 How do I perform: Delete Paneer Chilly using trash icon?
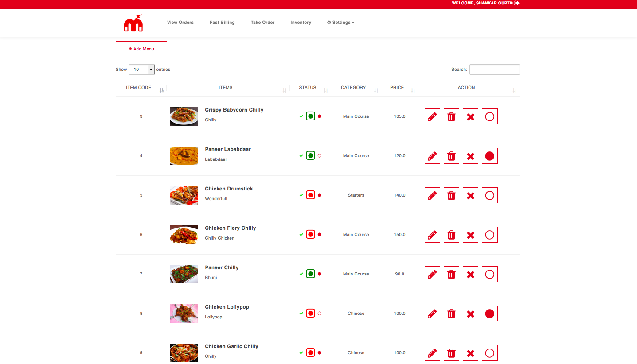coord(451,274)
